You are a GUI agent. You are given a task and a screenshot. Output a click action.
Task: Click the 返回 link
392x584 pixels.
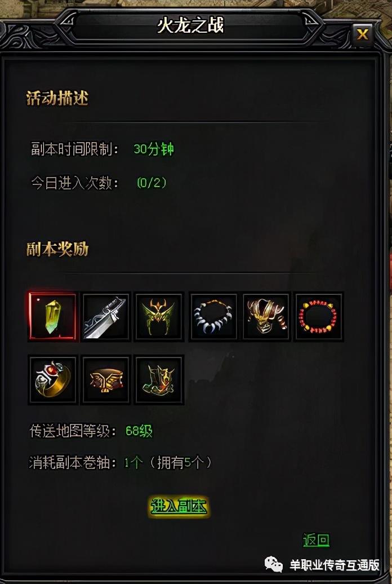click(316, 540)
